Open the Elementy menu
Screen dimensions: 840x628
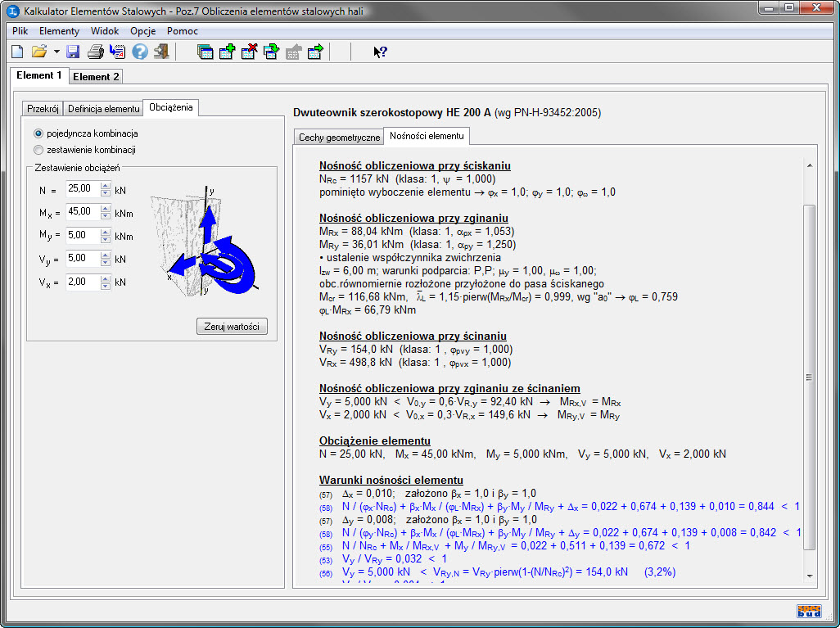pyautogui.click(x=59, y=31)
